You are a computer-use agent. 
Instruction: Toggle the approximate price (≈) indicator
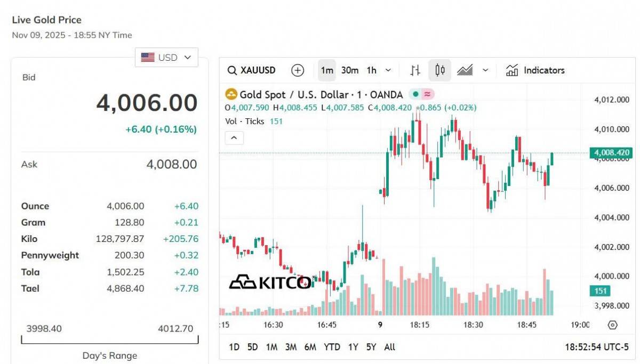pyautogui.click(x=427, y=94)
